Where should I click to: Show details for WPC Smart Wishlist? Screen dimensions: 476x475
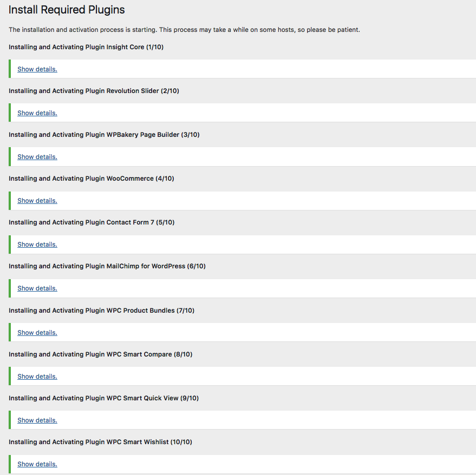[x=37, y=464]
